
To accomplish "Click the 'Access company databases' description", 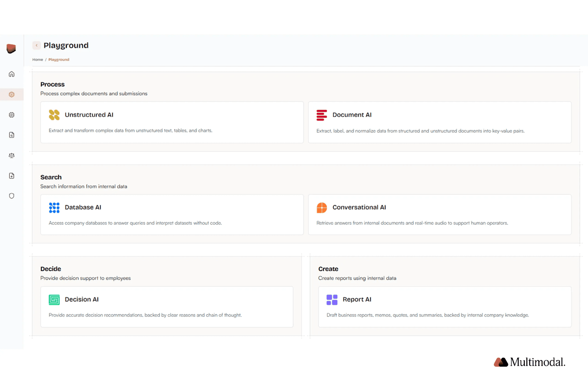I will click(x=135, y=223).
